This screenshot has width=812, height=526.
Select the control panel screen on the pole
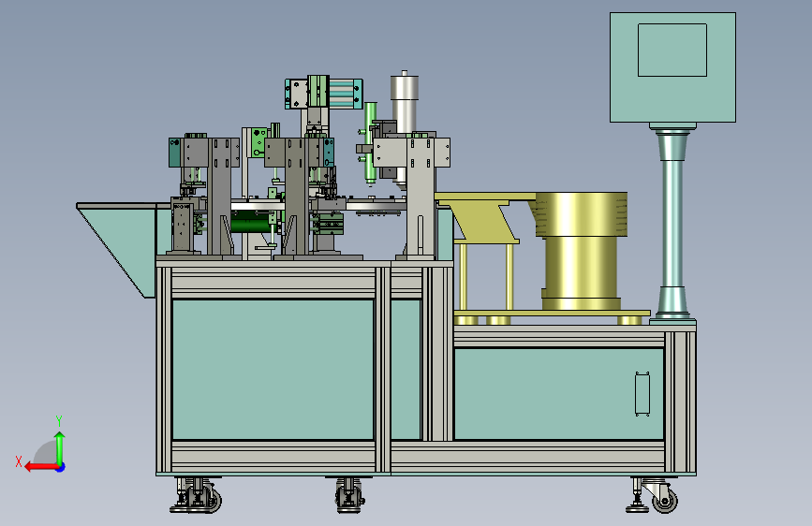[672, 50]
